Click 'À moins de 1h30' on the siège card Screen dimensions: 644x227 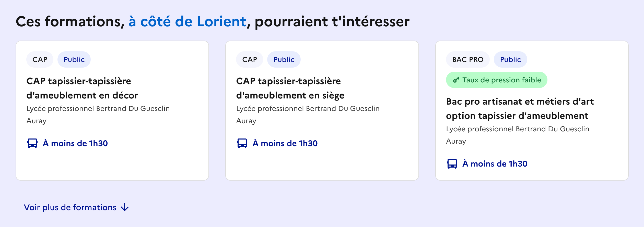pos(285,143)
